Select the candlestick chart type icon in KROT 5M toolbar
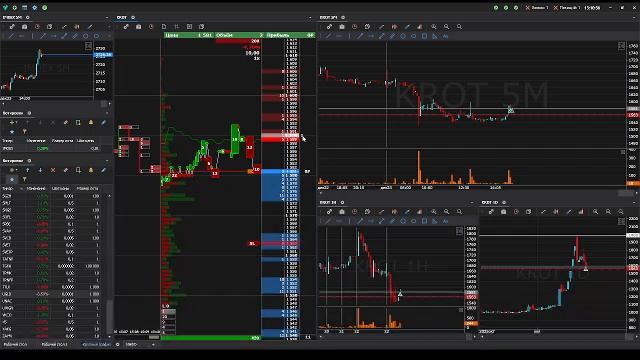Viewport: 640px width, 360px height. tap(394, 27)
